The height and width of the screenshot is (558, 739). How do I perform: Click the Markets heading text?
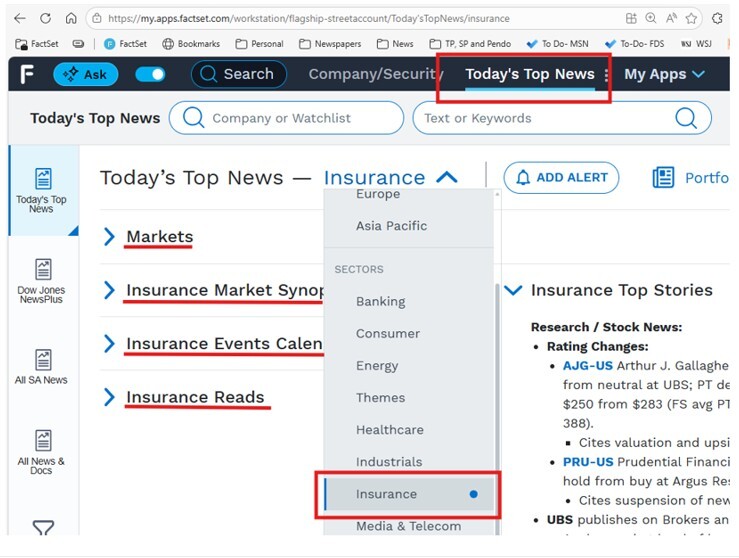160,237
